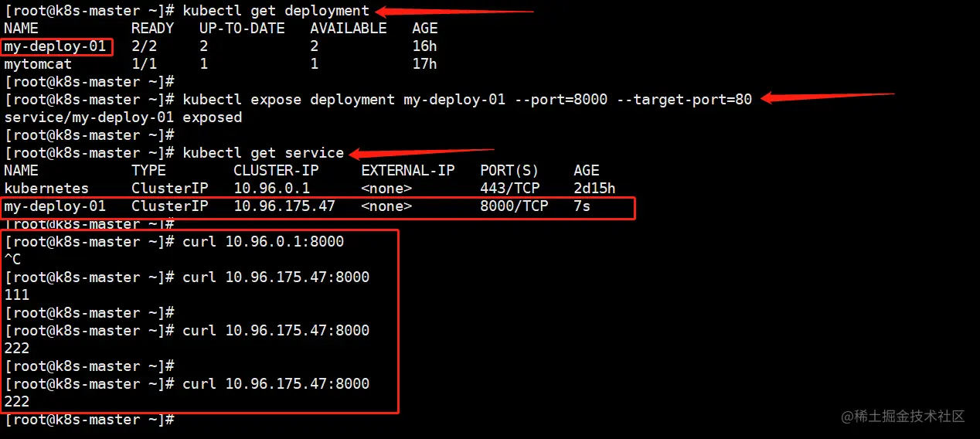Screen dimensions: 980x439
Task: Click the 1/1 ready value
Action: coord(144,64)
